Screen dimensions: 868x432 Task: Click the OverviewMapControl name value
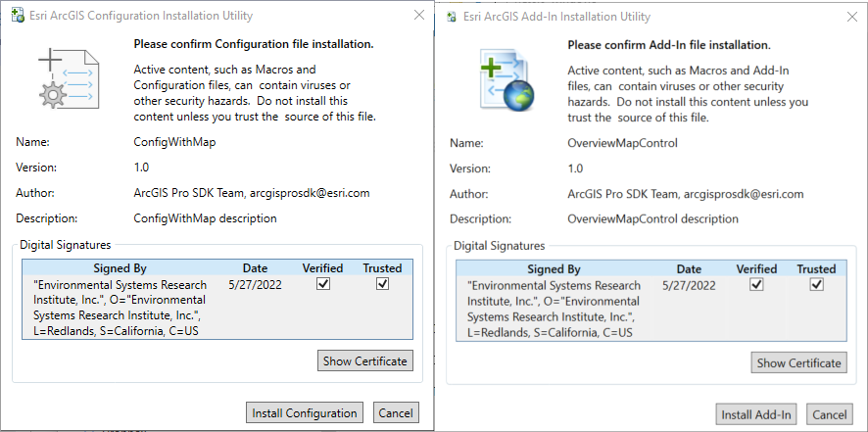pos(622,143)
